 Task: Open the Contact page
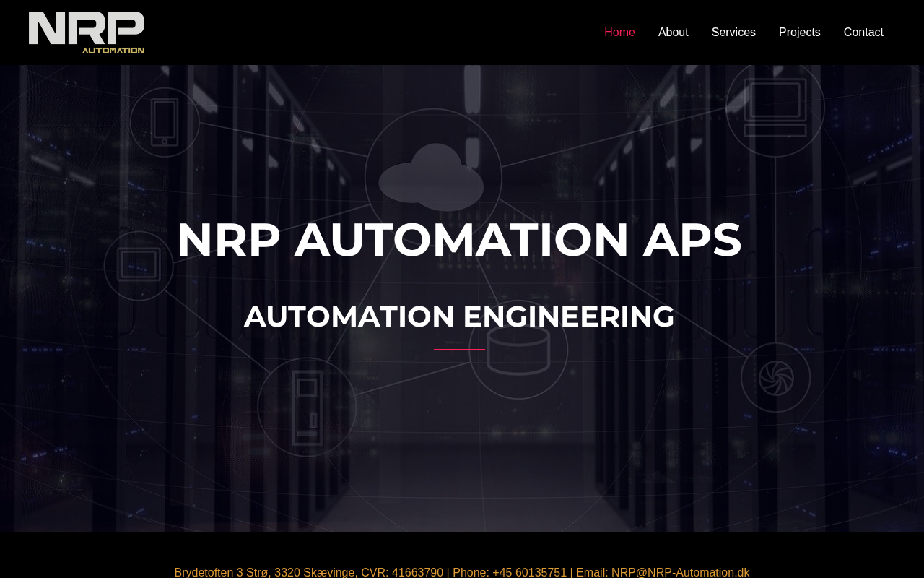863,33
